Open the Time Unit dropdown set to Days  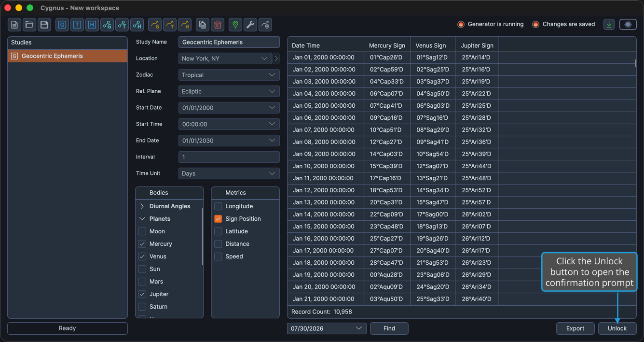click(229, 173)
